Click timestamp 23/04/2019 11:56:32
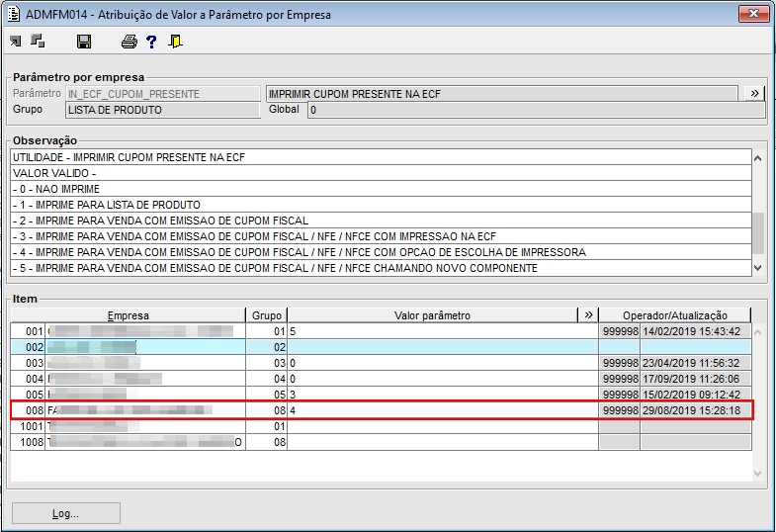This screenshot has width=776, height=532. pyautogui.click(x=695, y=363)
